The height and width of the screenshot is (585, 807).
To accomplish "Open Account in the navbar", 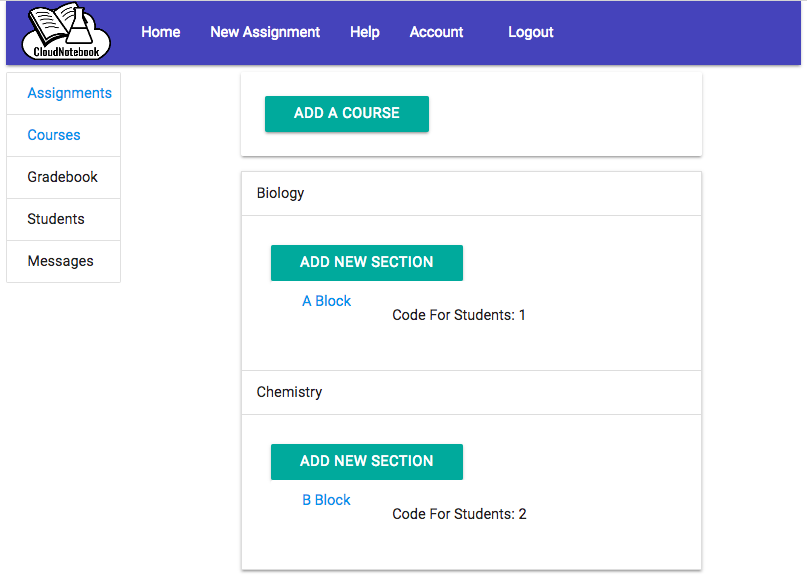I will [436, 32].
